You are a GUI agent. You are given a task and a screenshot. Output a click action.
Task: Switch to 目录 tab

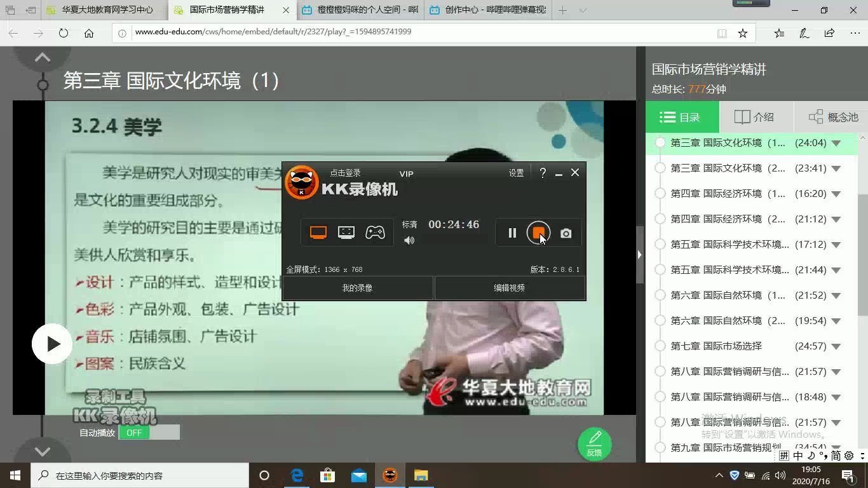pos(682,117)
